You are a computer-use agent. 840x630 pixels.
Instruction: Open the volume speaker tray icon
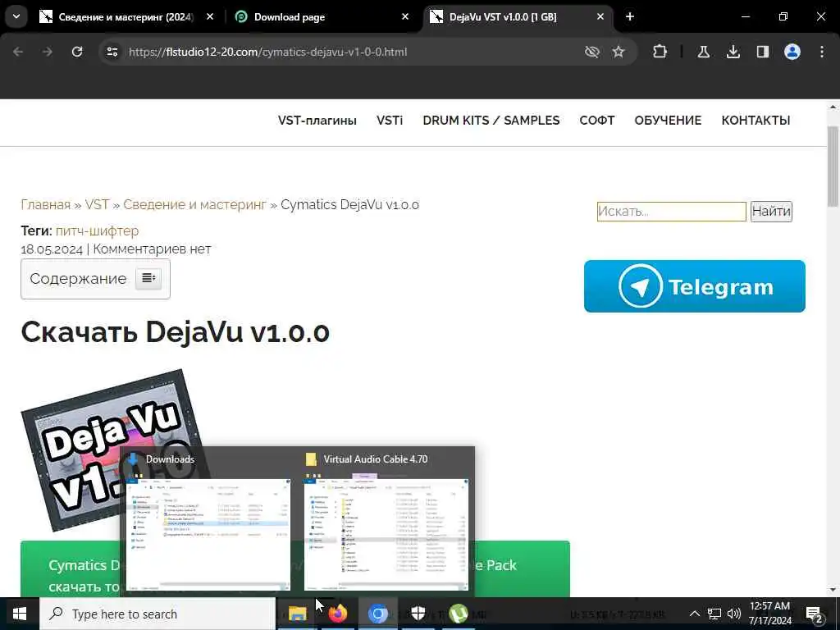pyautogui.click(x=734, y=614)
